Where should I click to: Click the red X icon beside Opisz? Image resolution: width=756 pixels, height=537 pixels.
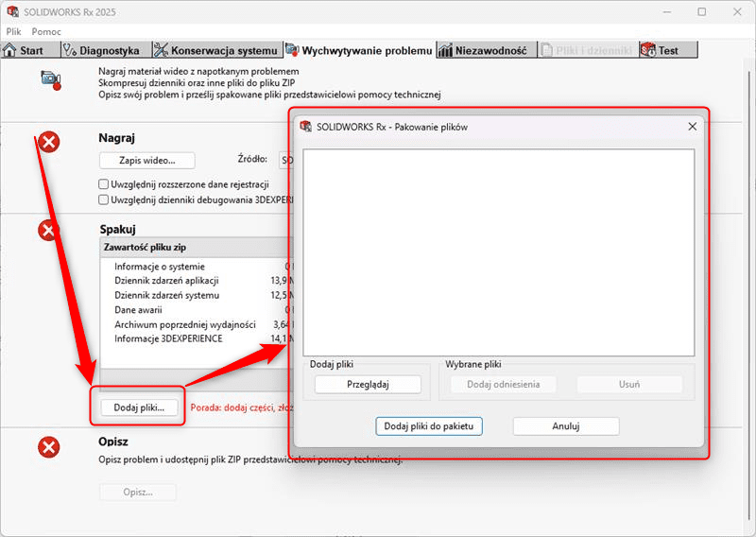coord(49,446)
